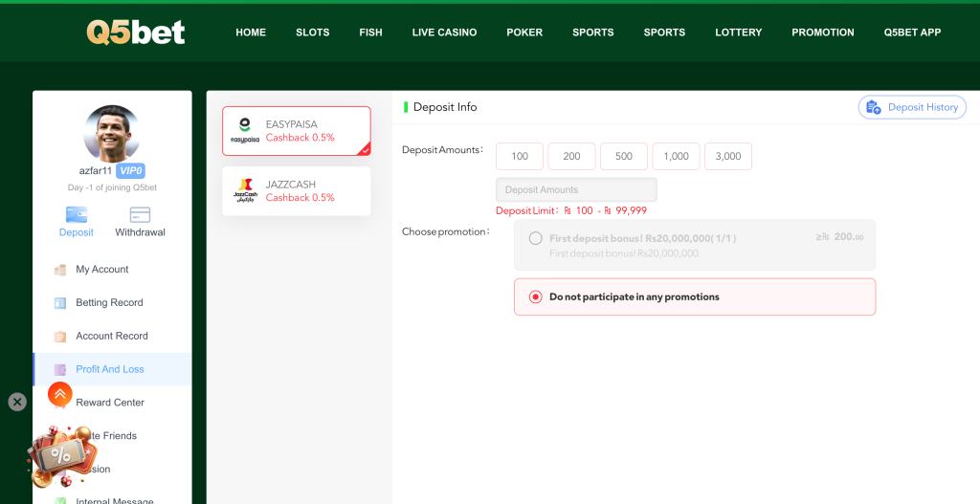Click the JazzCash logo icon

[x=245, y=190]
